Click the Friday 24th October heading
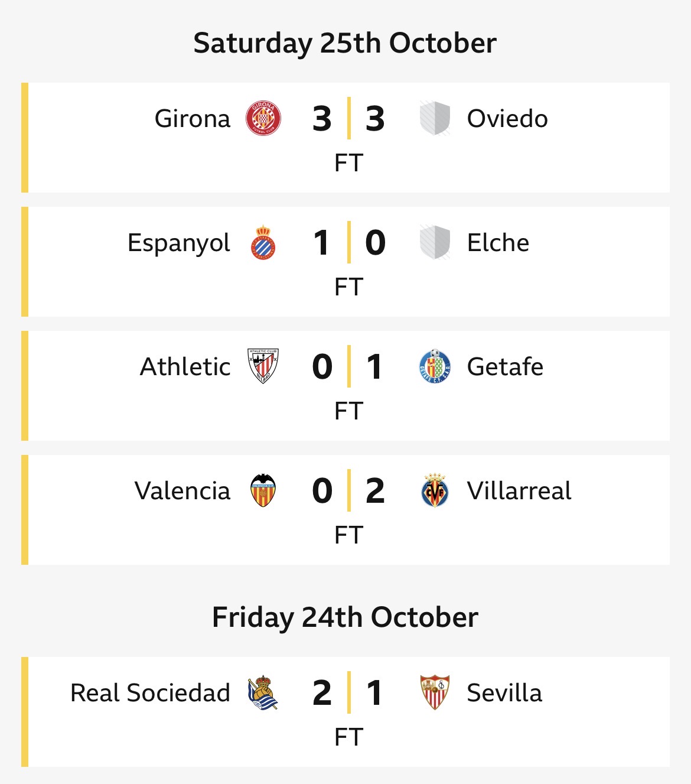This screenshot has width=691, height=784. [345, 617]
